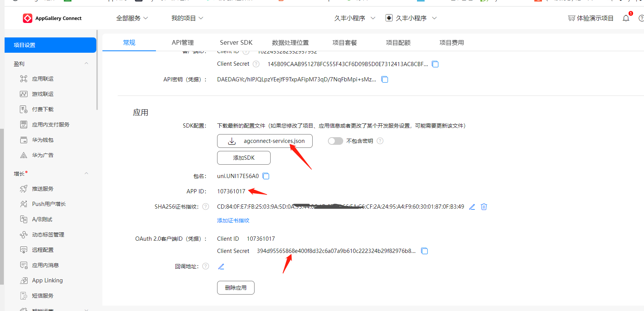Click the APP ID value 107361017
644x311 pixels.
(231, 191)
